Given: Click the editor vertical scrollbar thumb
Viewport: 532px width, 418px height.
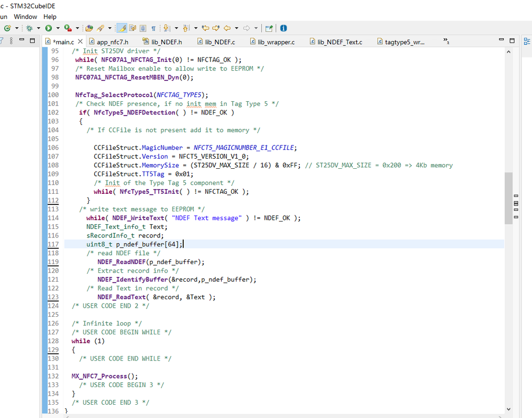Looking at the screenshot, I should pyautogui.click(x=508, y=198).
